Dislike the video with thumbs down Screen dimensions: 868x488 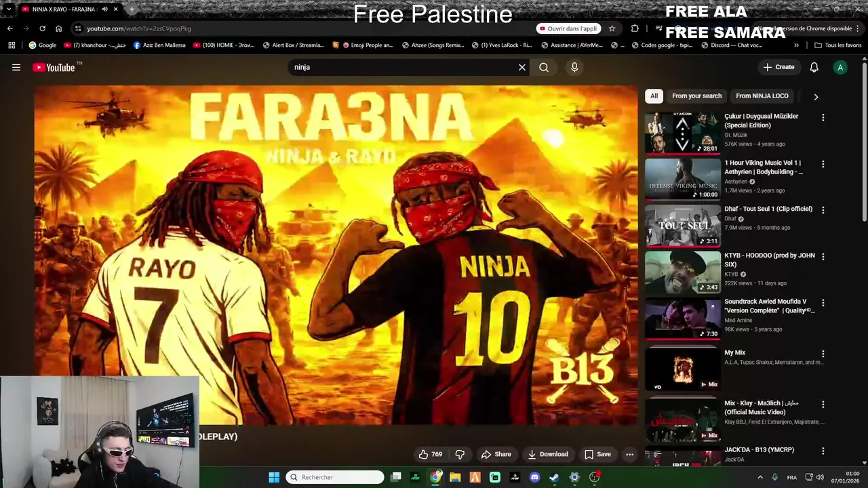[x=460, y=454]
